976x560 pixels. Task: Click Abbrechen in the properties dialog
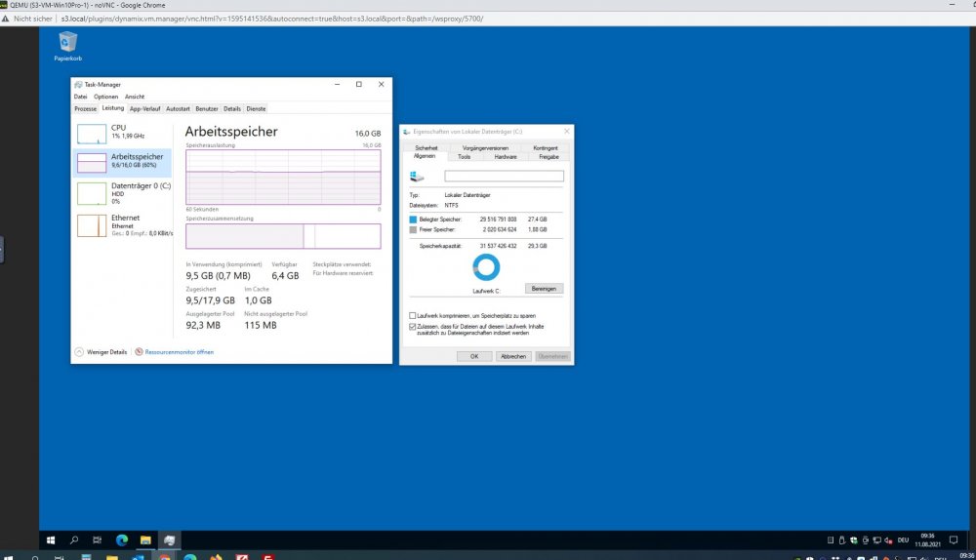[513, 356]
